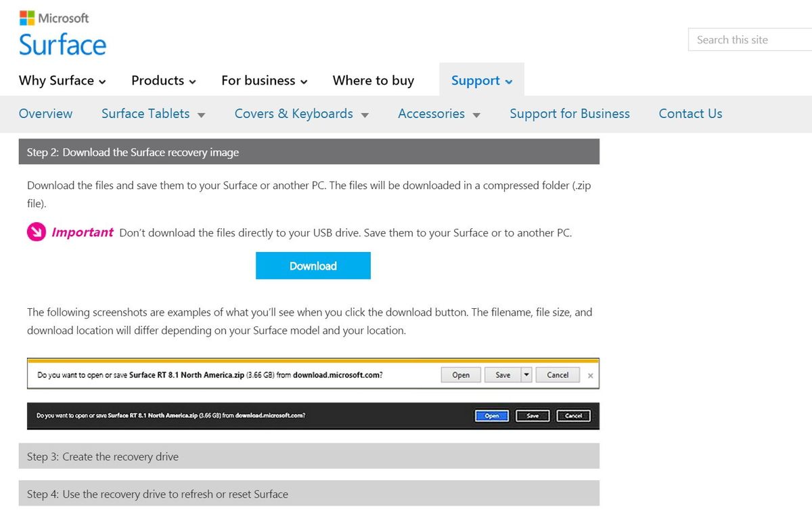The width and height of the screenshot is (812, 531).
Task: Open the Surface Tablets dropdown
Action: (x=201, y=115)
